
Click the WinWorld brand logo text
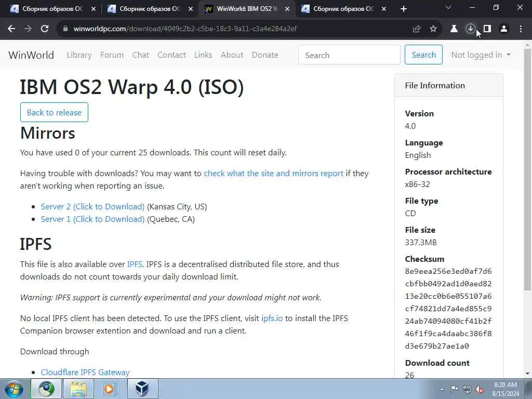(31, 55)
